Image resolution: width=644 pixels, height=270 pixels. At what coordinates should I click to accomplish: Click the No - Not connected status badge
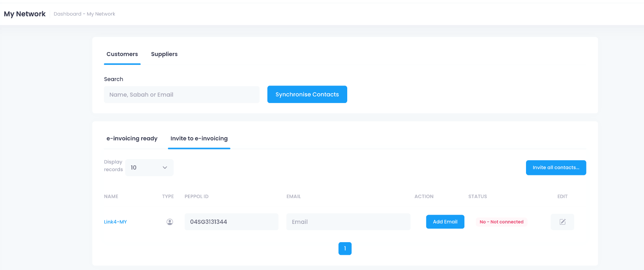(501, 222)
